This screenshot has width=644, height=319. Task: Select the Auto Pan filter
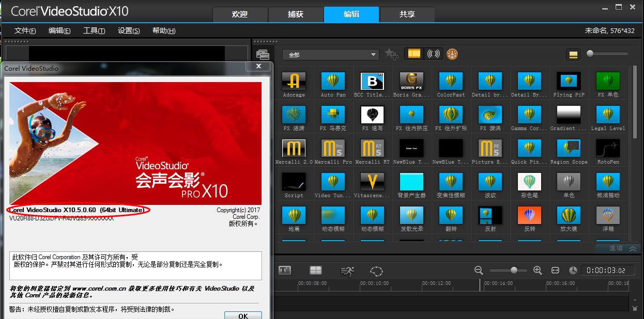click(333, 81)
